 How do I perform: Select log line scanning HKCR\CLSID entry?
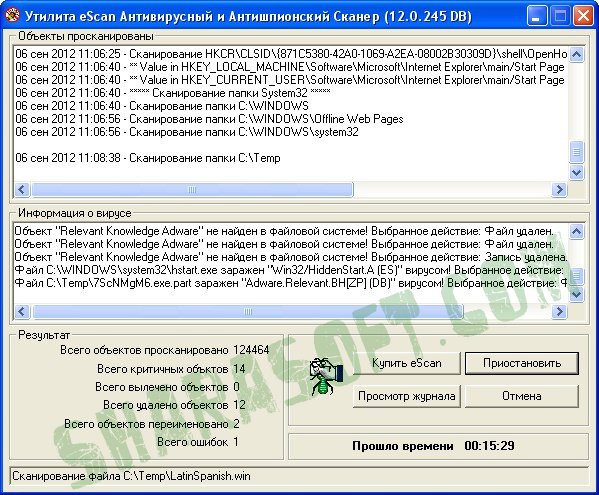(291, 53)
